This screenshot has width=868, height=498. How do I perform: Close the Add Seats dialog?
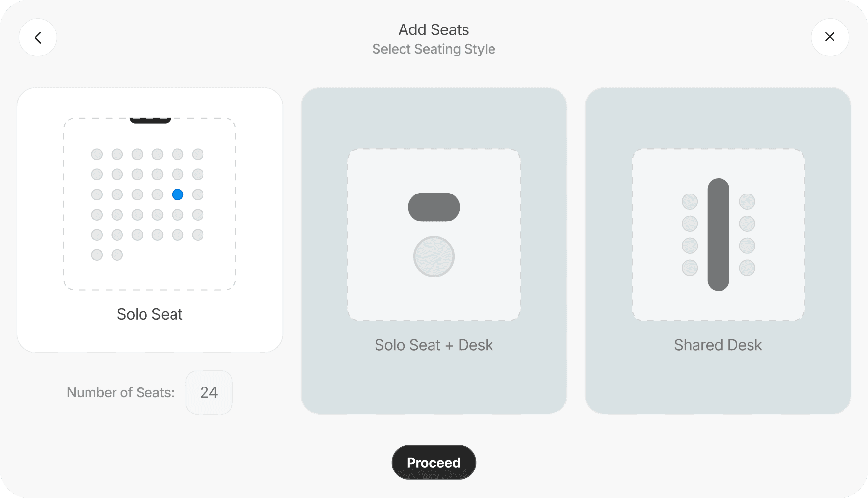(830, 37)
